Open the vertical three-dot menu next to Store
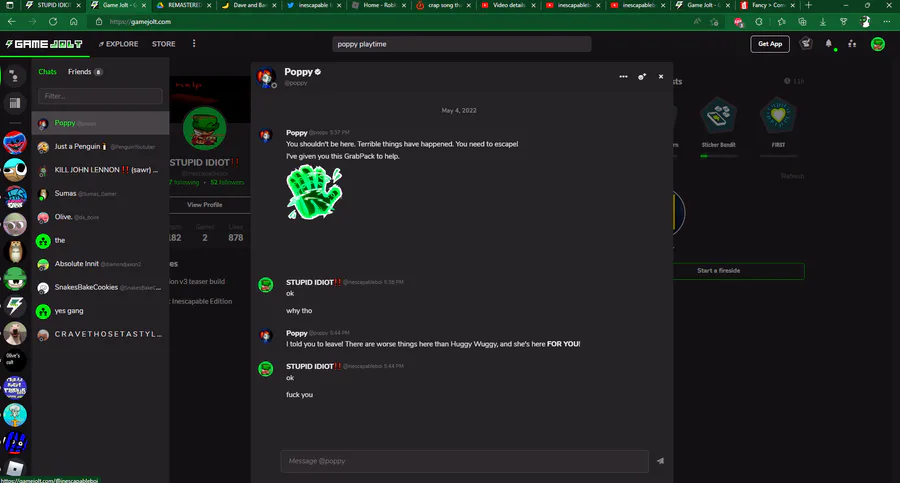900x483 pixels. (194, 44)
